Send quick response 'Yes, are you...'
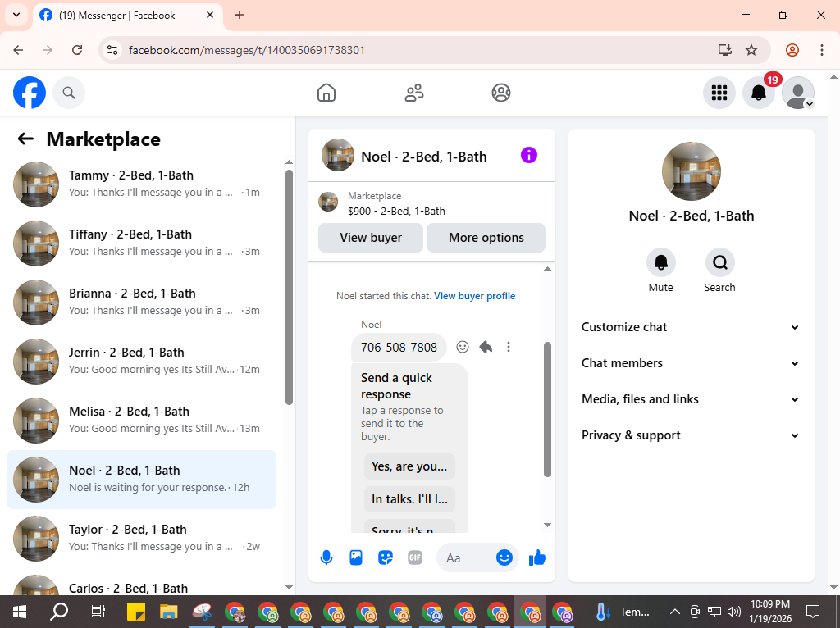The width and height of the screenshot is (840, 628). tap(409, 466)
